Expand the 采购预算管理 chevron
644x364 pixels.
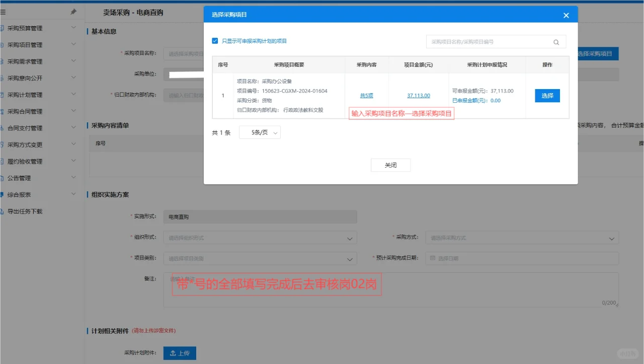73,28
